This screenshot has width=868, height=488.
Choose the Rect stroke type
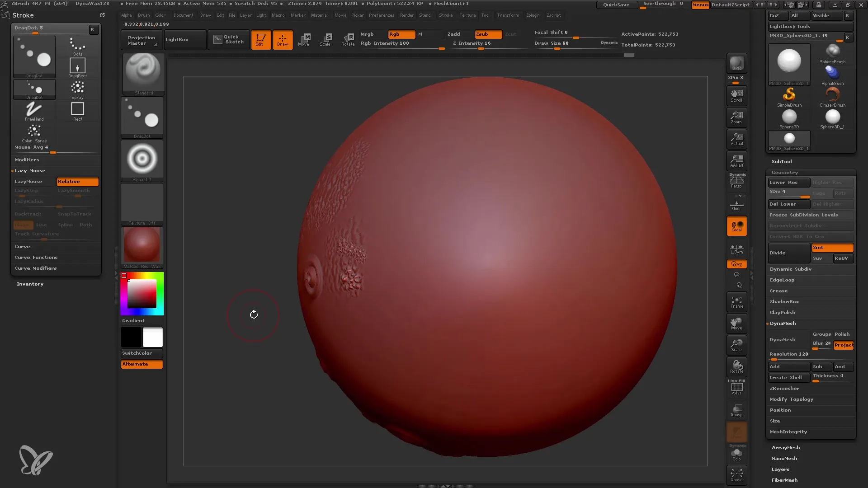pyautogui.click(x=78, y=111)
